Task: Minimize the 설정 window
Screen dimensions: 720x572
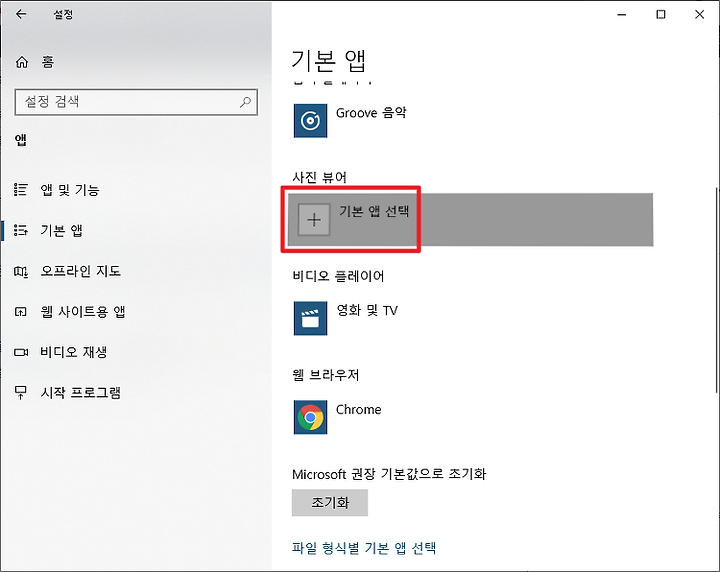Action: pos(622,15)
